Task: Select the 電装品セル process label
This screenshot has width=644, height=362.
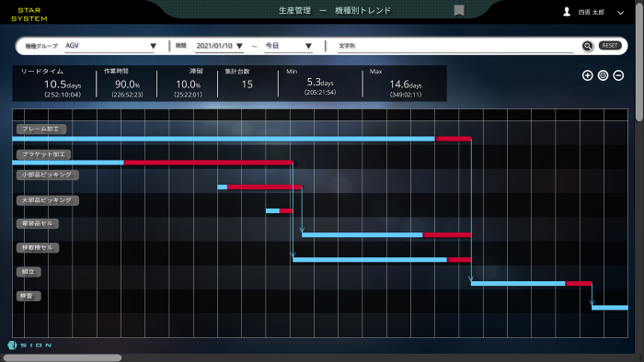Action: point(38,224)
